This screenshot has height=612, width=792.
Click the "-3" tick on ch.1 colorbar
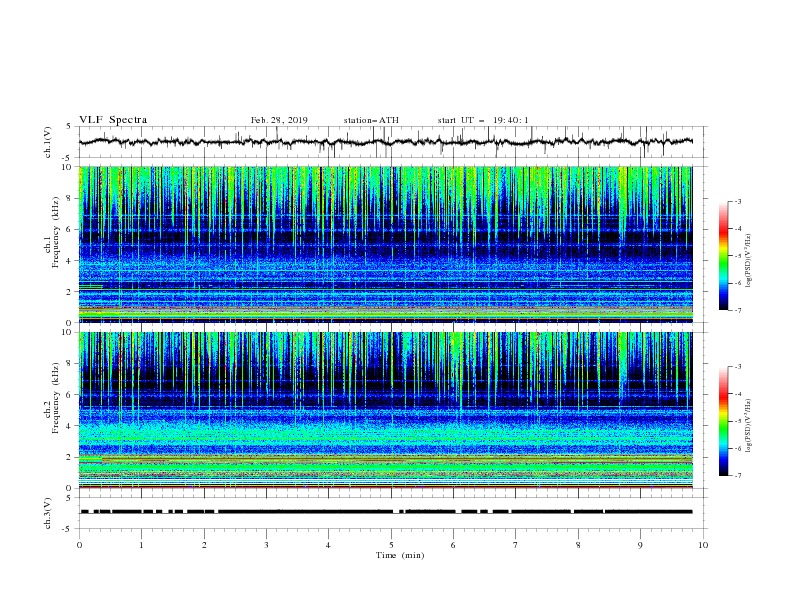[737, 201]
